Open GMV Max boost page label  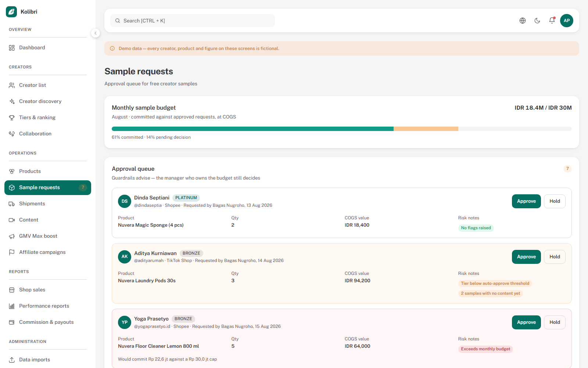38,236
